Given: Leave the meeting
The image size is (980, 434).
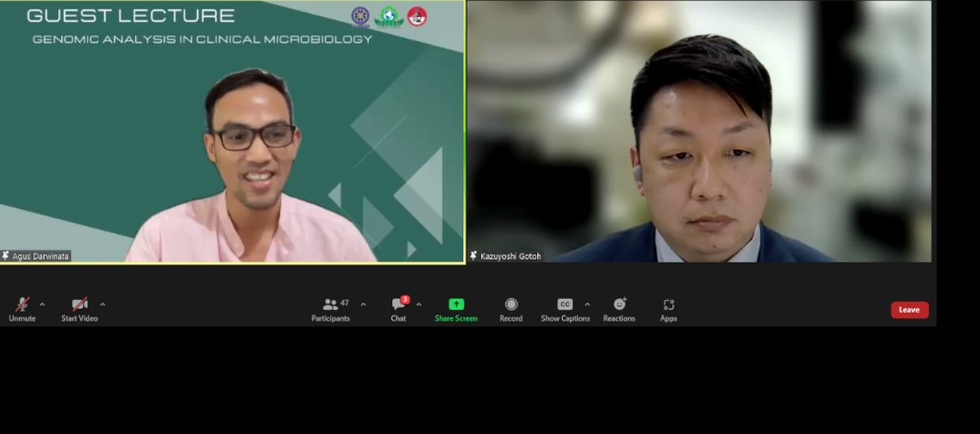Looking at the screenshot, I should click(x=909, y=310).
